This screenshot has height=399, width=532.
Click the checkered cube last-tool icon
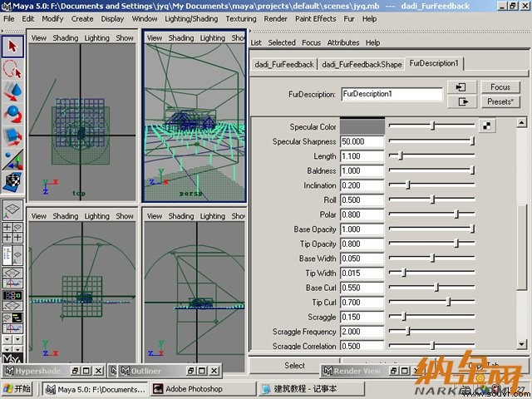12,182
